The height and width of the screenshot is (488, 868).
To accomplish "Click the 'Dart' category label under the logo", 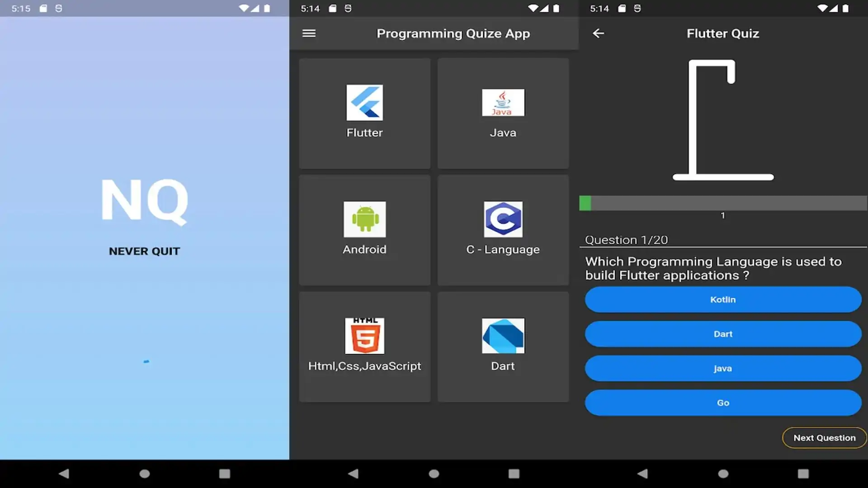I will [503, 366].
